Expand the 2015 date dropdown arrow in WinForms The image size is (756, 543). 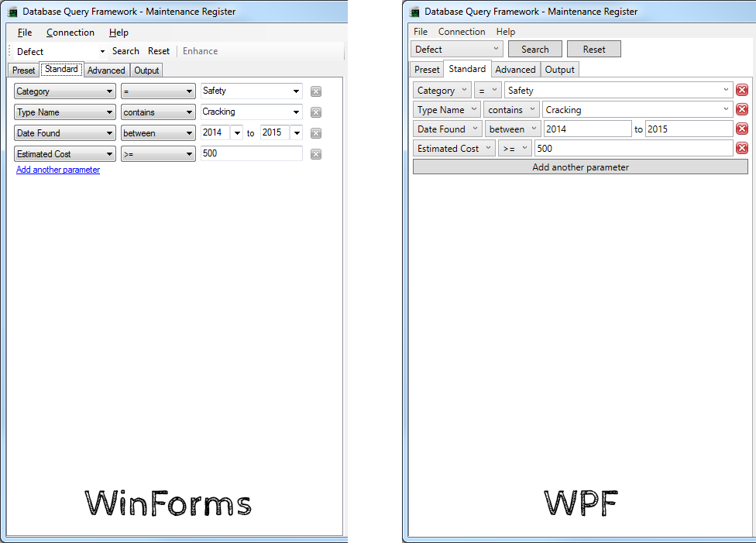pyautogui.click(x=297, y=133)
